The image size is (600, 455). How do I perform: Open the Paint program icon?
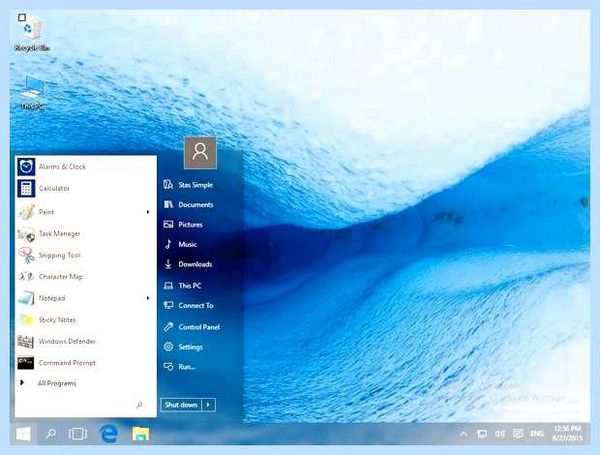(26, 212)
